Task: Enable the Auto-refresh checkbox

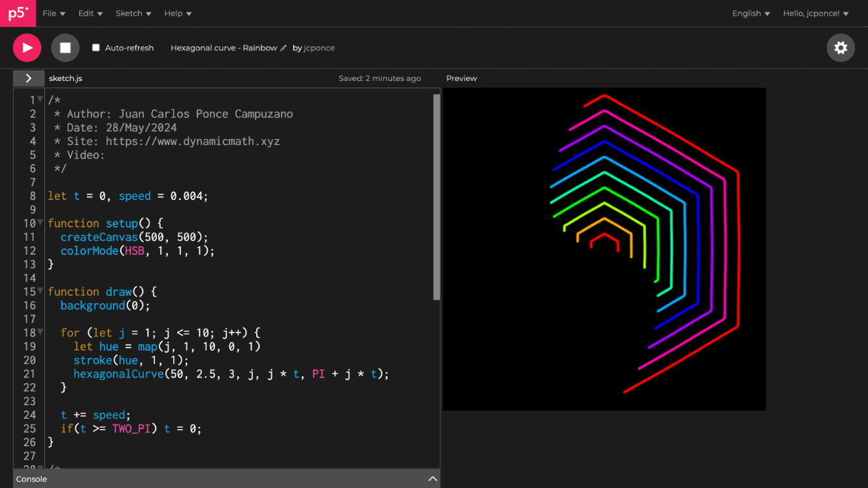Action: tap(96, 48)
